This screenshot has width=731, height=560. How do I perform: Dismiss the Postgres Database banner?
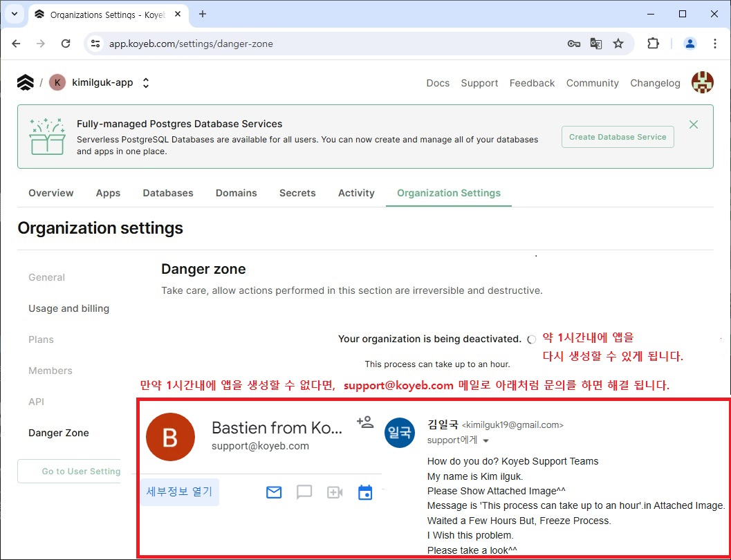694,124
